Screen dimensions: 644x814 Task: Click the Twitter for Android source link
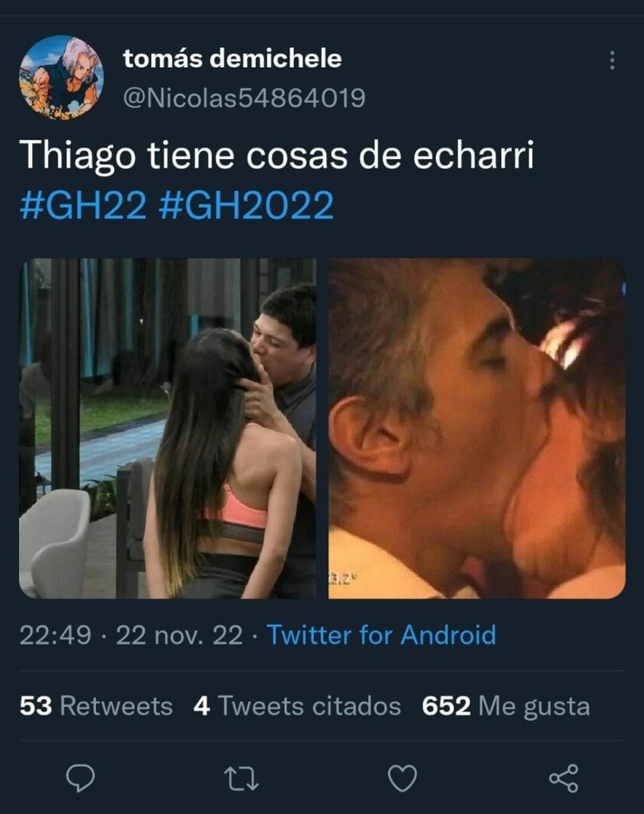(382, 635)
